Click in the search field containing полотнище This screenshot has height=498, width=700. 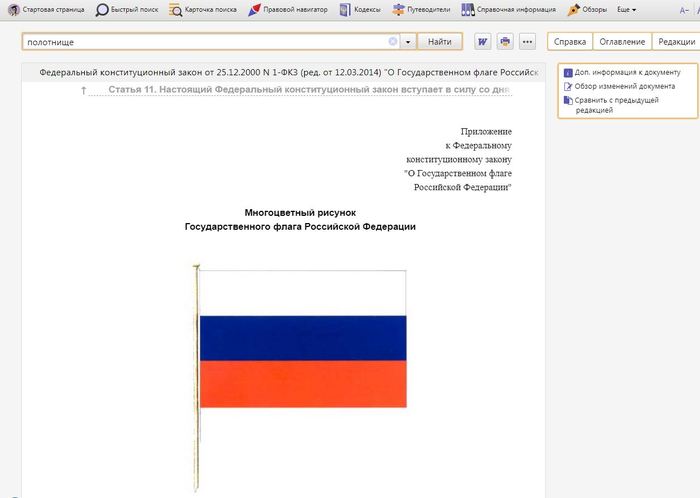[x=200, y=43]
